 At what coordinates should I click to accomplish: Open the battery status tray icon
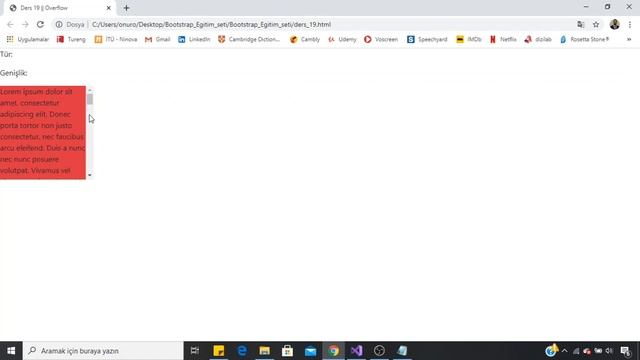point(598,351)
